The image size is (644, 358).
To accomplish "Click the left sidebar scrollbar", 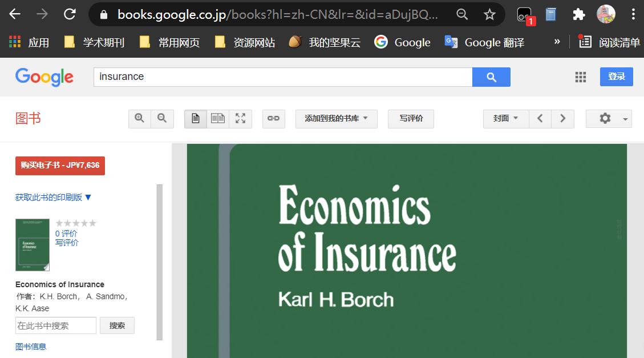I will point(159,262).
